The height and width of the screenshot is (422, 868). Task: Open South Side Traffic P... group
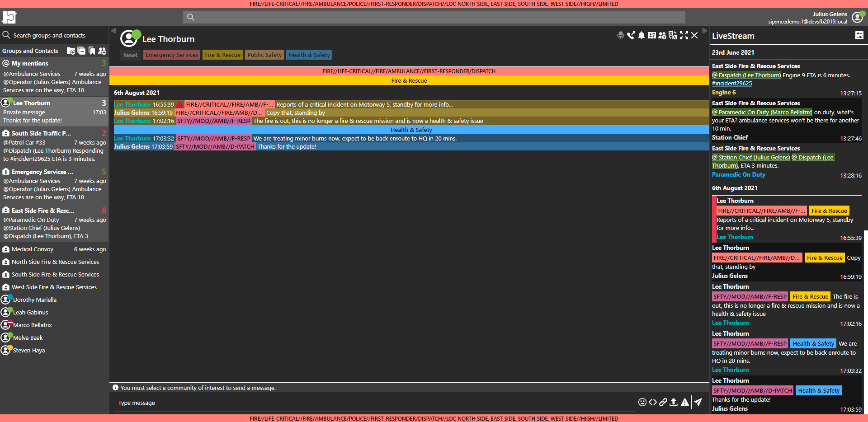(54, 146)
